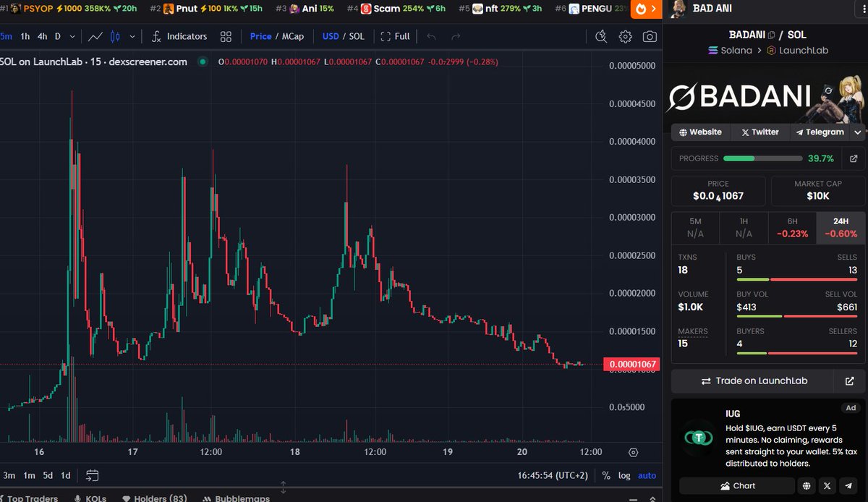Open the time axis settings icon
The image size is (868, 502).
[634, 452]
